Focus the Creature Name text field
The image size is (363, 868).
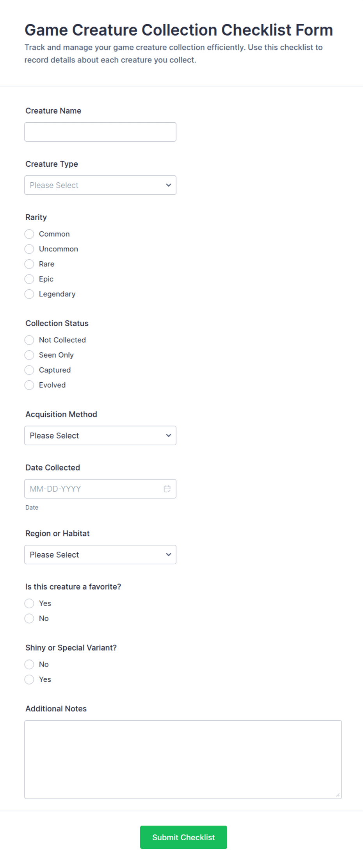pos(100,132)
